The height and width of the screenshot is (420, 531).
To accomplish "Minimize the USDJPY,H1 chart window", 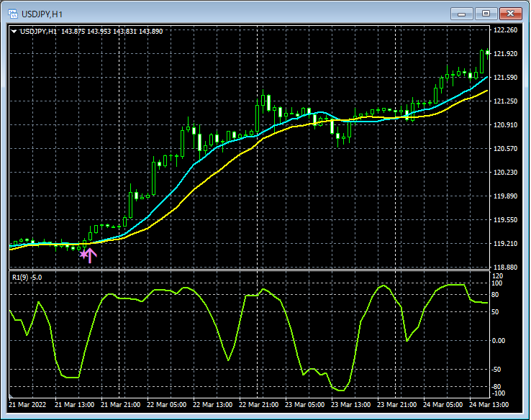I will click(461, 14).
